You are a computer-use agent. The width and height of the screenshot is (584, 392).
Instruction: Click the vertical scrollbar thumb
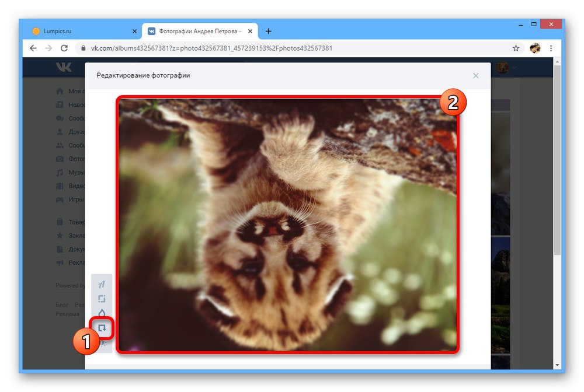coord(557,160)
